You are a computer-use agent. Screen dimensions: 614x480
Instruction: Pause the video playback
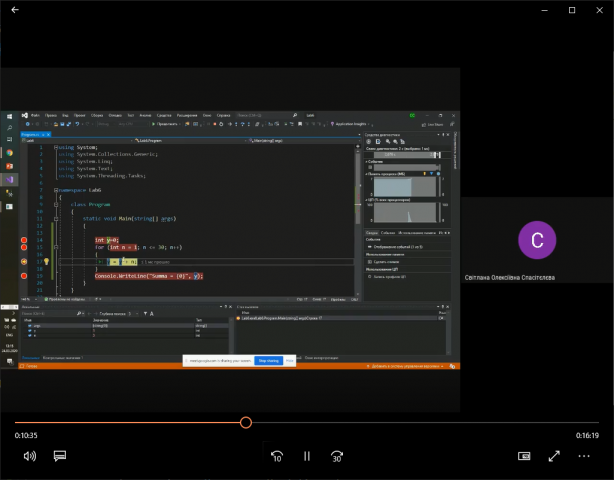(x=307, y=456)
